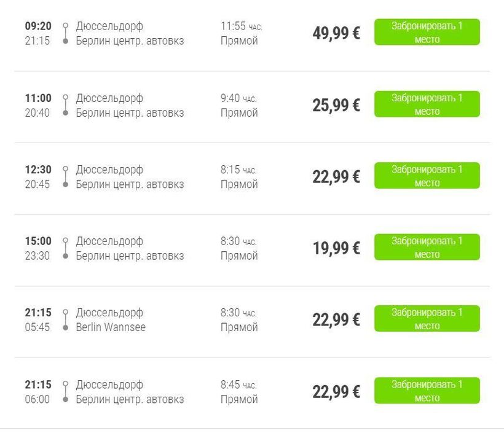Click the 19,99 € price
The width and height of the screenshot is (504, 433).
click(336, 249)
